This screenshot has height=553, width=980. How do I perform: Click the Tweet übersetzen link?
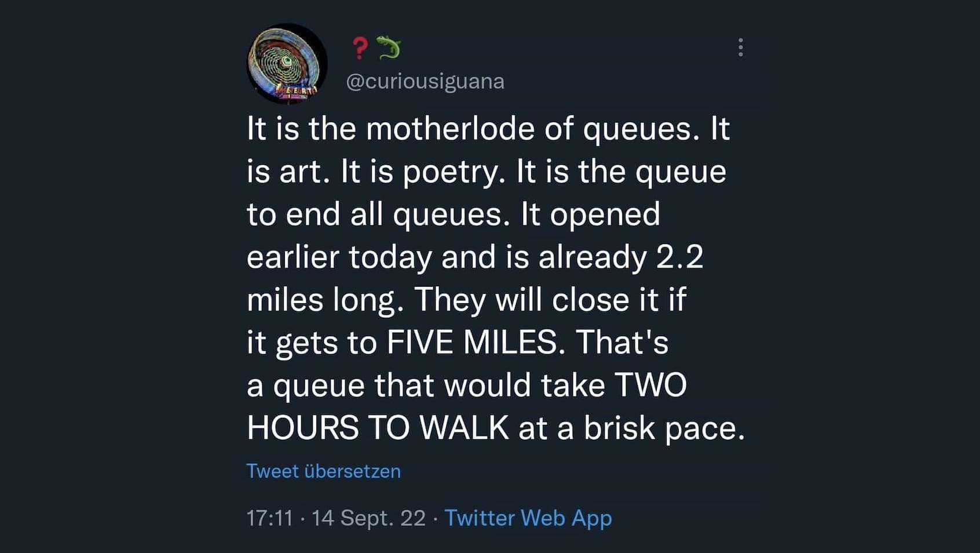[323, 471]
